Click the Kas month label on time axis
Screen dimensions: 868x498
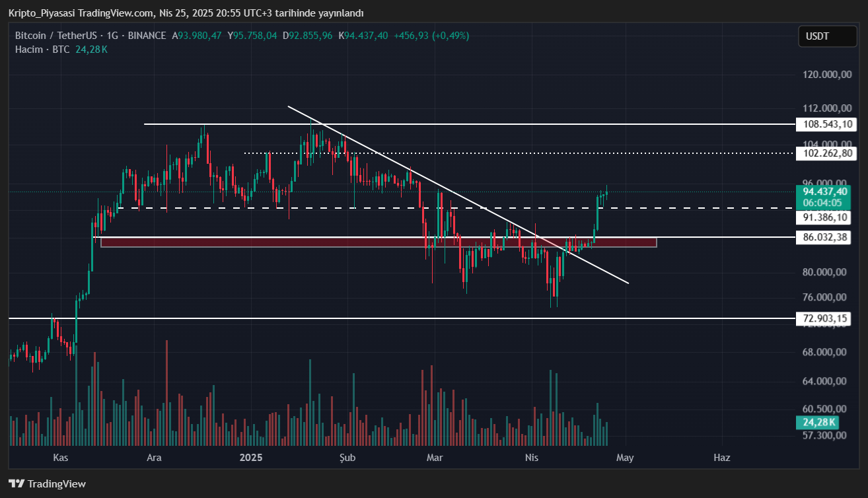click(x=61, y=457)
